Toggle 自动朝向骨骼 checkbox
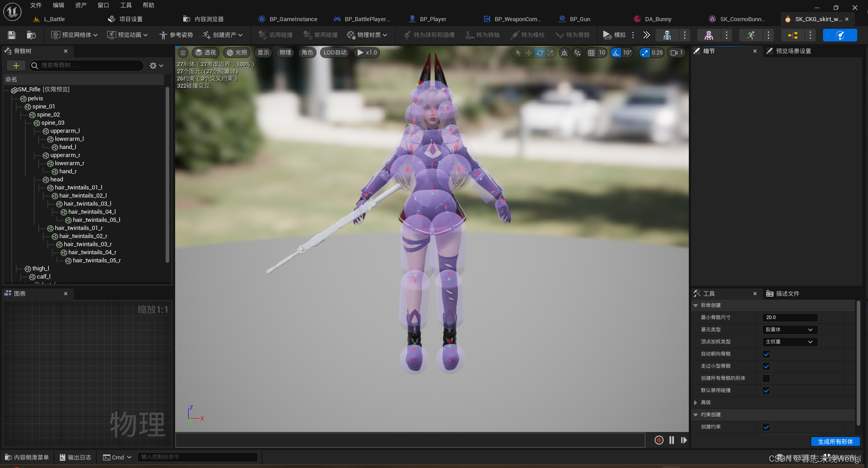 click(766, 354)
